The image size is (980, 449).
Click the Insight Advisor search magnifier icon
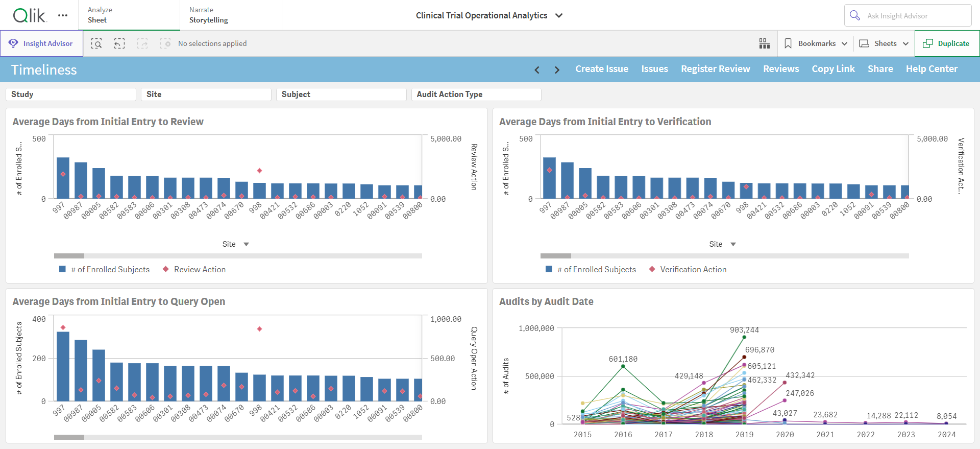click(x=855, y=15)
